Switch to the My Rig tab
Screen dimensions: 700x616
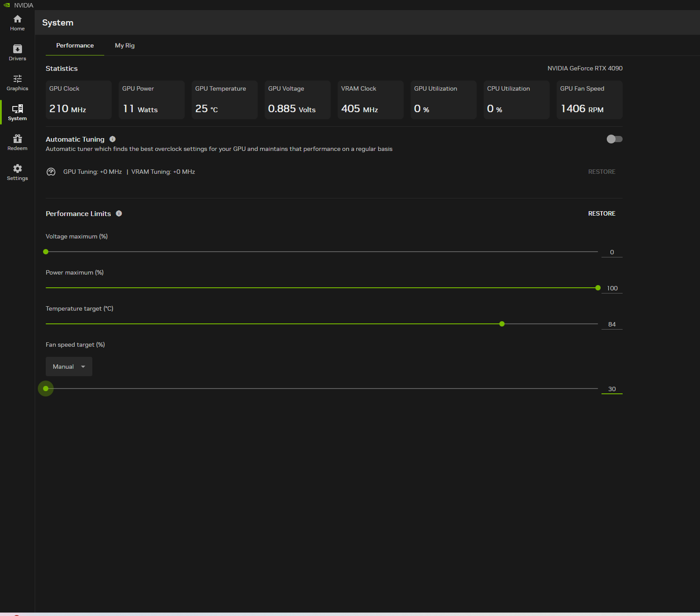coord(125,45)
